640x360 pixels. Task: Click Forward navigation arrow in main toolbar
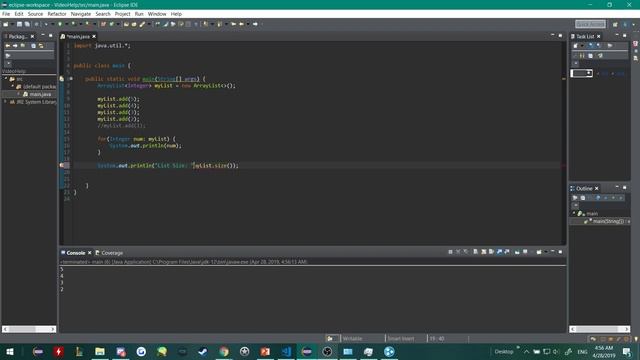coord(255,24)
